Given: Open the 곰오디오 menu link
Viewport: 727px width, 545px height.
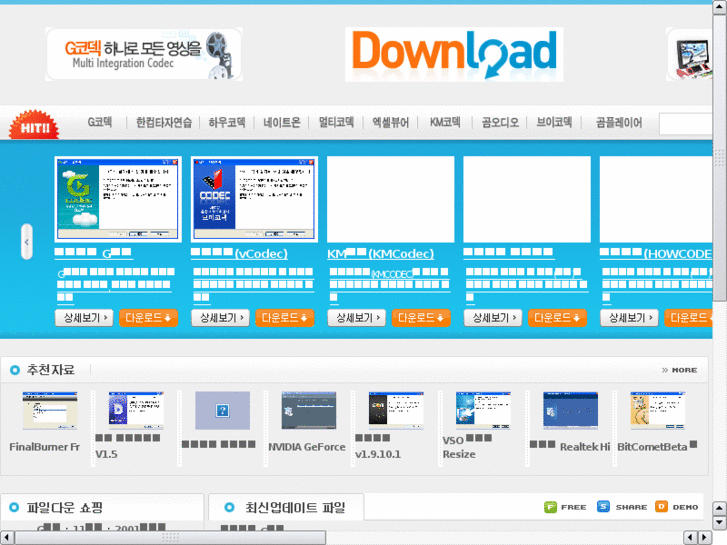Looking at the screenshot, I should (500, 122).
